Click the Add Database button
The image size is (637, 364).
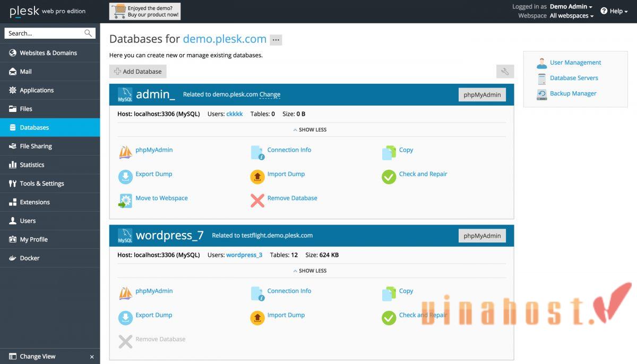click(138, 72)
